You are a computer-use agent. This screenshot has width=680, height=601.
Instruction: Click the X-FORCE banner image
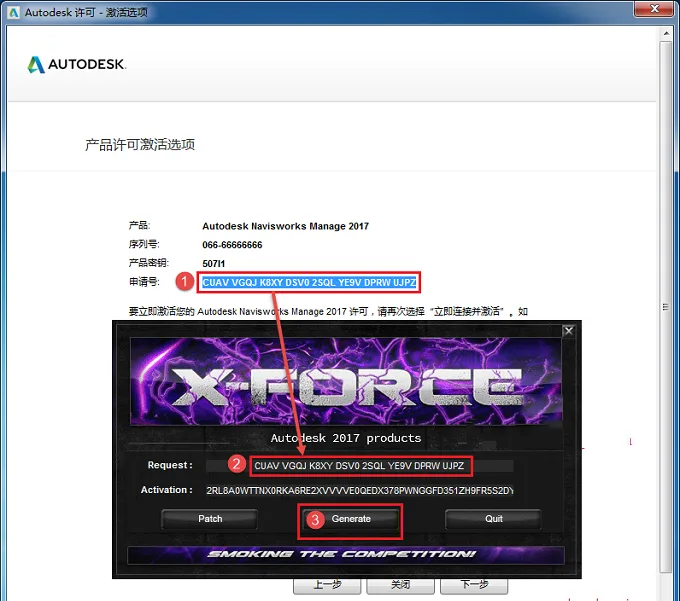[346, 382]
